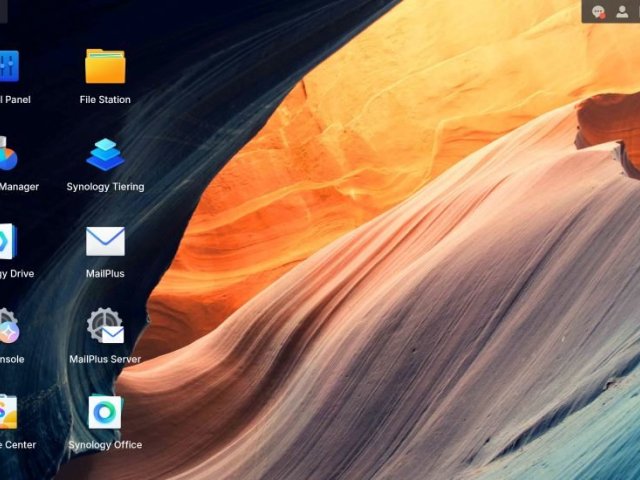This screenshot has height=480, width=640.
Task: Open the File Station desktop icon
Action: [x=105, y=67]
